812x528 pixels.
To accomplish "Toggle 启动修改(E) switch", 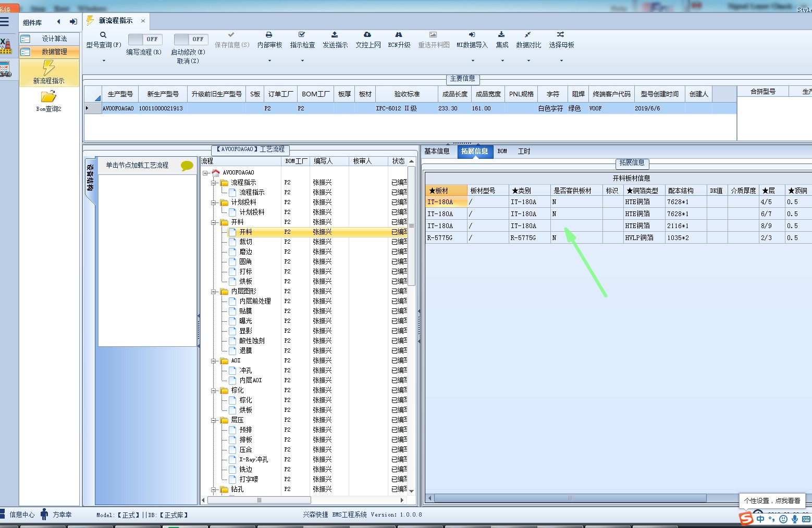I will [191, 39].
